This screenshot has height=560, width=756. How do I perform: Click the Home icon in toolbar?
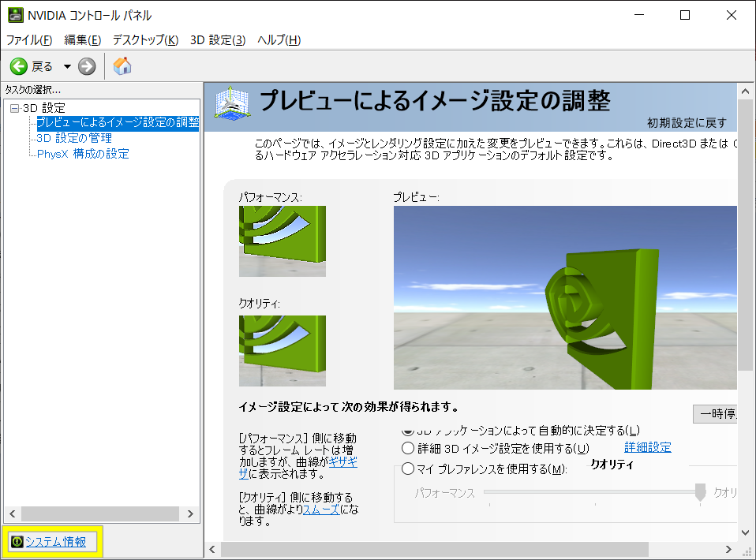coord(122,66)
